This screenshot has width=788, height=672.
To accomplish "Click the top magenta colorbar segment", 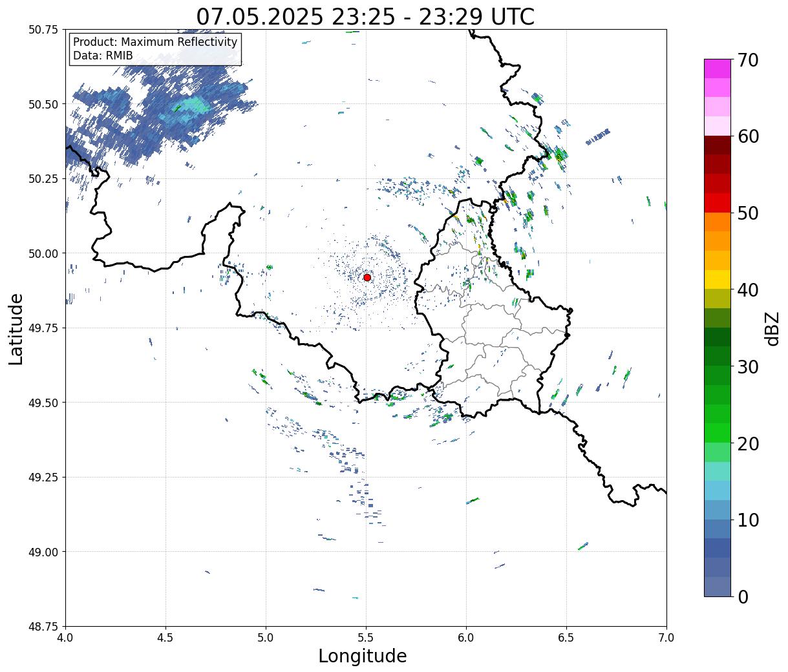I will pos(718,68).
